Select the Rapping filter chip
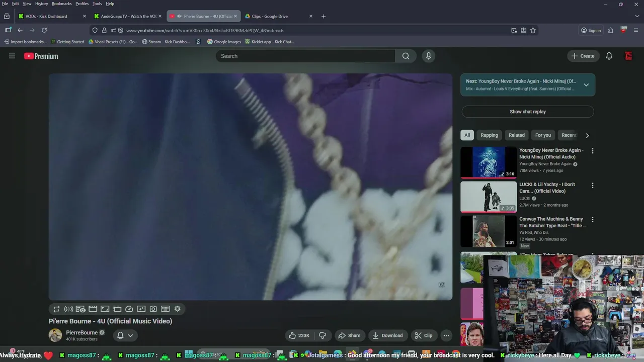The image size is (644, 362). (x=489, y=135)
